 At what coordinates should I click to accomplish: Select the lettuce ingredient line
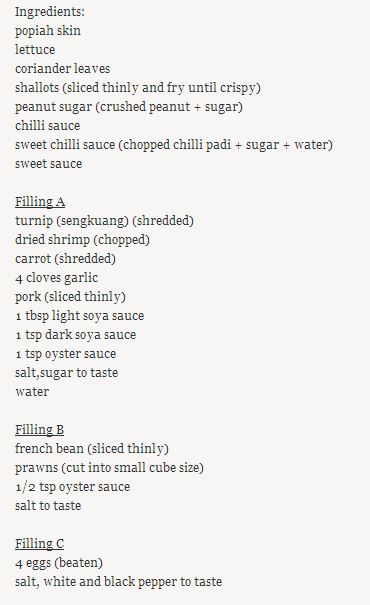point(35,50)
